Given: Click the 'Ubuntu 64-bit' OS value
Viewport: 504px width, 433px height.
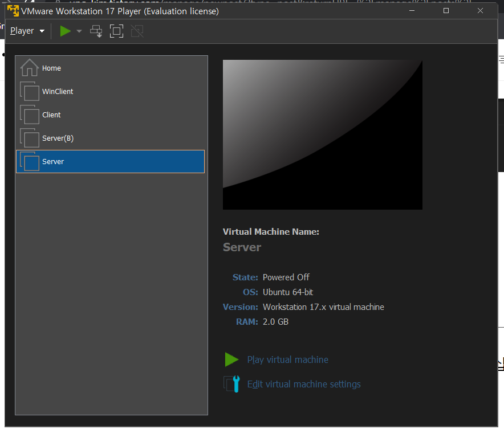Looking at the screenshot, I should pos(288,292).
